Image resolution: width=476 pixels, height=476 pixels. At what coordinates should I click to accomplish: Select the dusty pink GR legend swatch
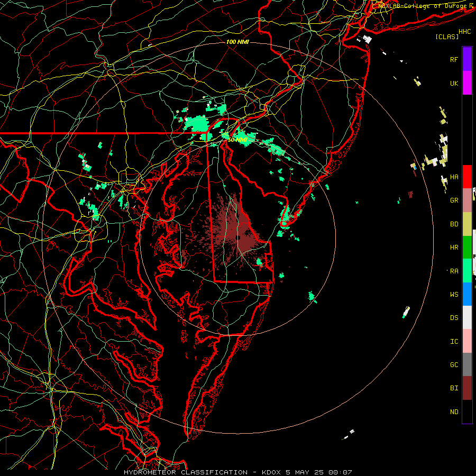(467, 200)
